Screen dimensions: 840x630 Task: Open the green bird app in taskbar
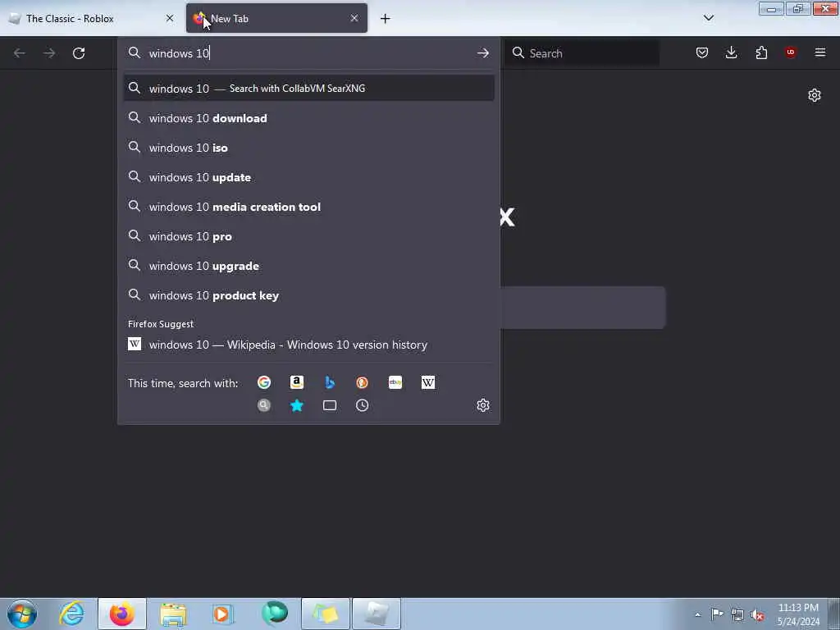coord(274,614)
